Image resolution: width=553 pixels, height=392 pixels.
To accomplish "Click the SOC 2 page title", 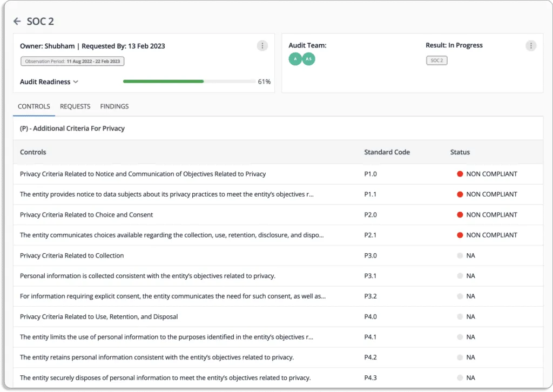I will (x=40, y=22).
